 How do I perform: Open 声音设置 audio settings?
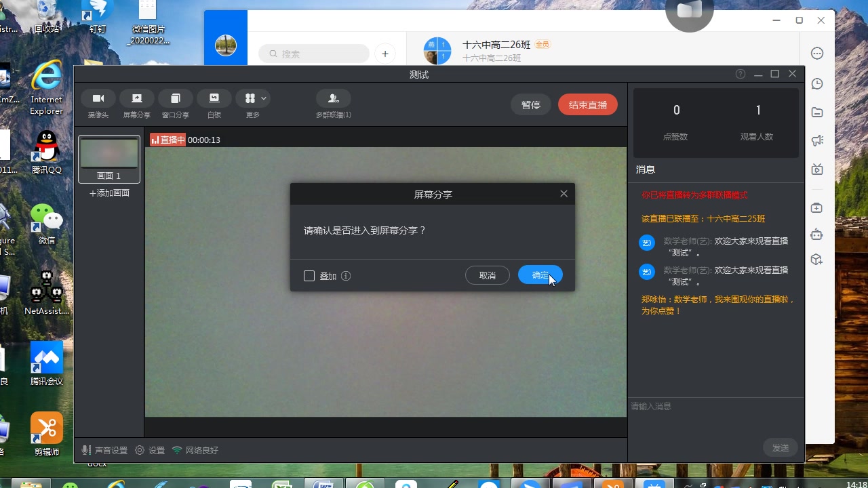[x=104, y=450]
